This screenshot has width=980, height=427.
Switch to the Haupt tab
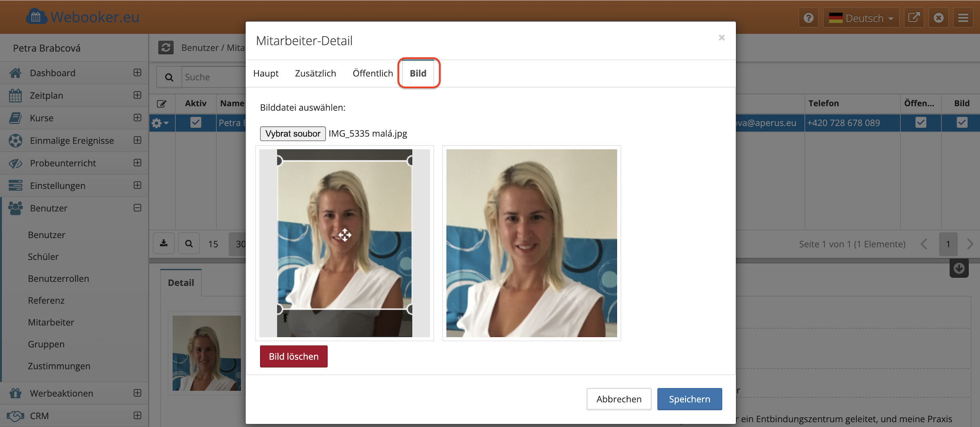click(x=266, y=74)
